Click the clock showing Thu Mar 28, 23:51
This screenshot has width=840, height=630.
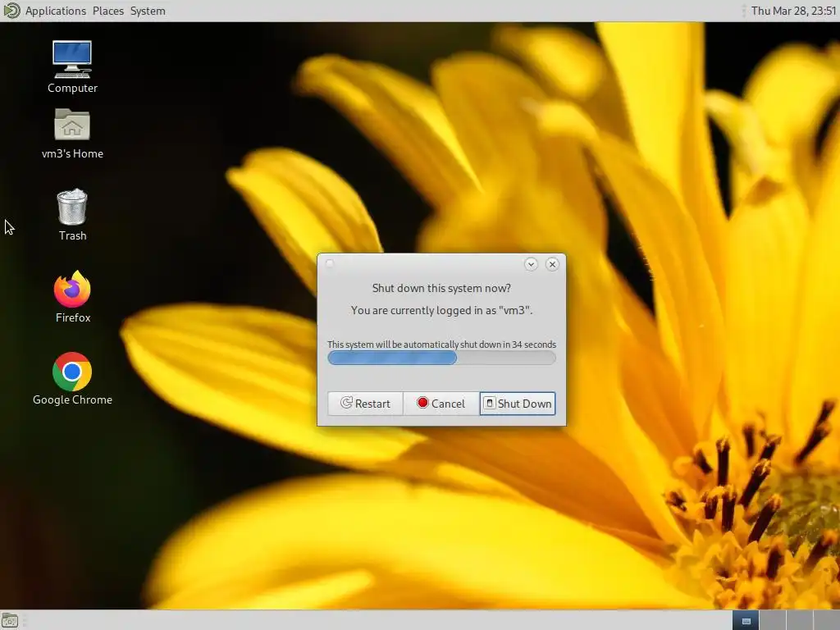(793, 11)
